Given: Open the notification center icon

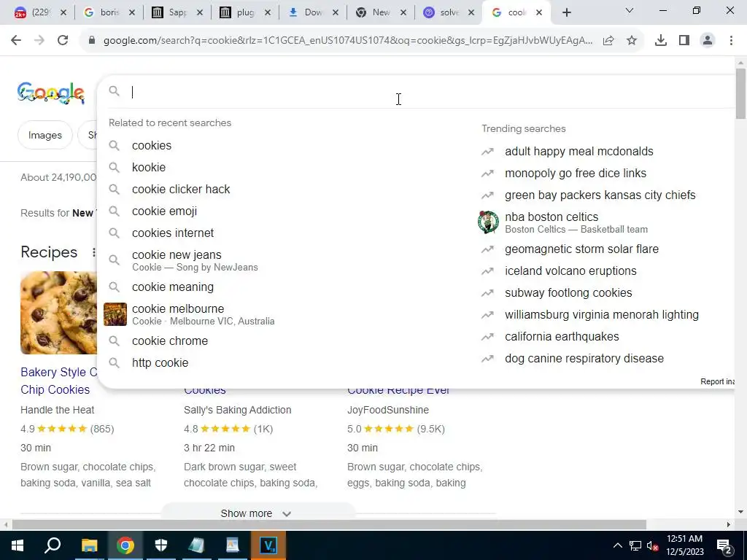Looking at the screenshot, I should (x=724, y=545).
